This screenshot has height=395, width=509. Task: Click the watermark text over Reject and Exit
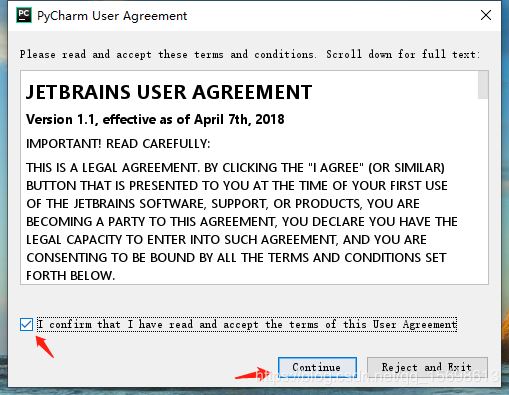tap(377, 377)
